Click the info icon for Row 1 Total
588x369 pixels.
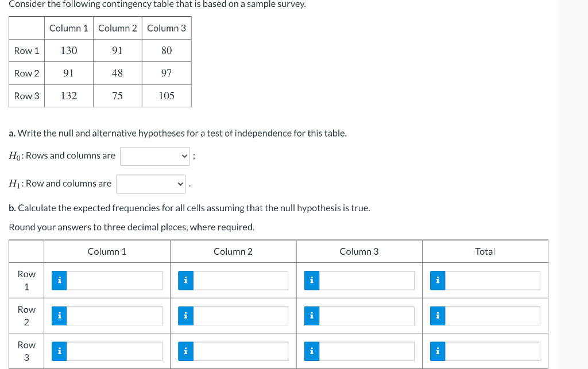438,281
